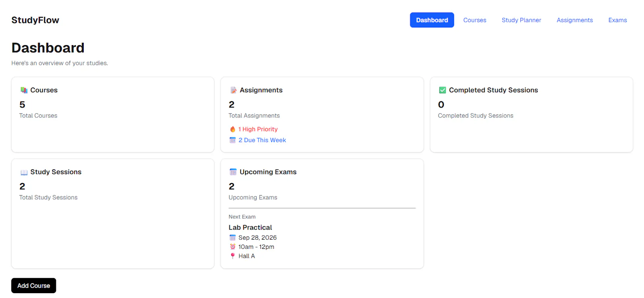Click the Total Study Sessions label
644x298 pixels.
(x=48, y=197)
